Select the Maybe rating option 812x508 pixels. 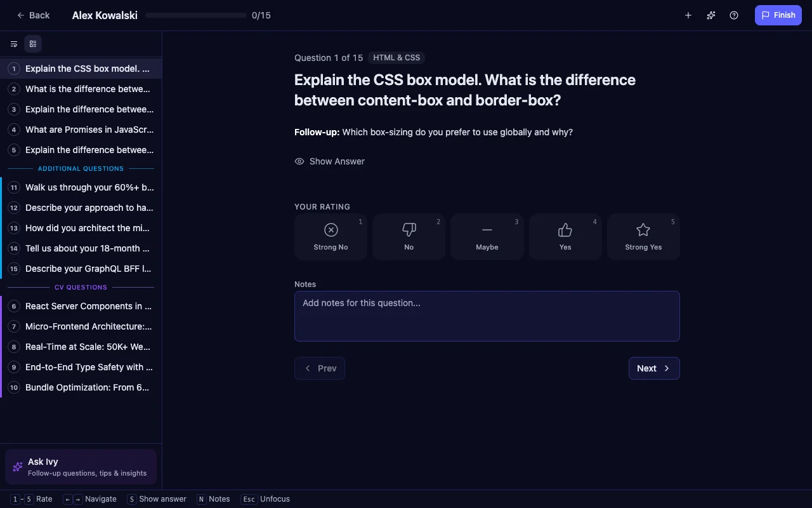pos(487,237)
